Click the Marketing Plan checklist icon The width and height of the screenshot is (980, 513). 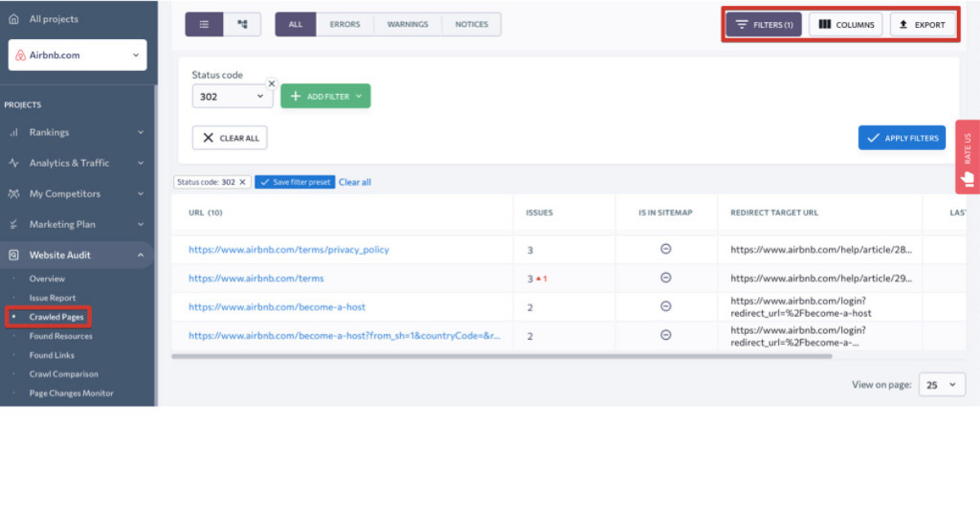click(x=14, y=225)
